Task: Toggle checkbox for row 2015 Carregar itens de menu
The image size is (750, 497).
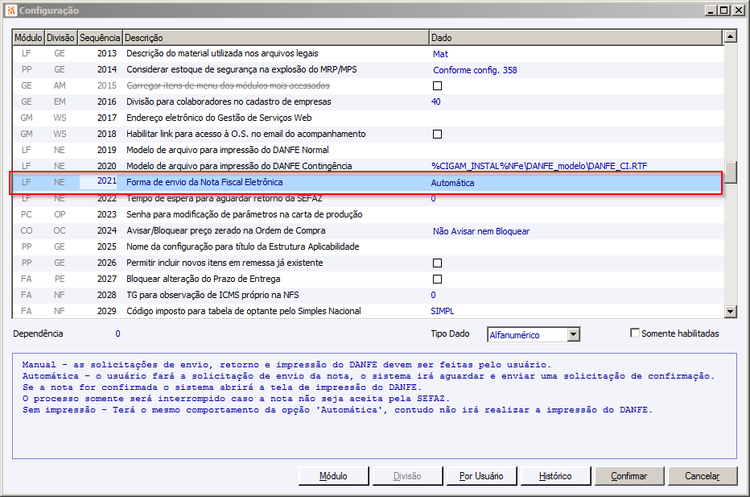Action: [437, 86]
